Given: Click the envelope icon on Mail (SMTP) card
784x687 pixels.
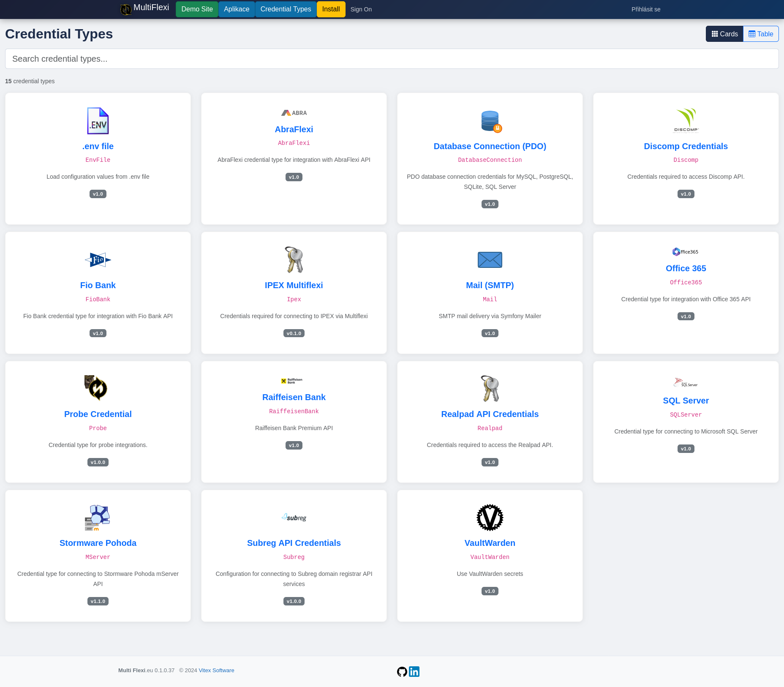Looking at the screenshot, I should [x=490, y=260].
